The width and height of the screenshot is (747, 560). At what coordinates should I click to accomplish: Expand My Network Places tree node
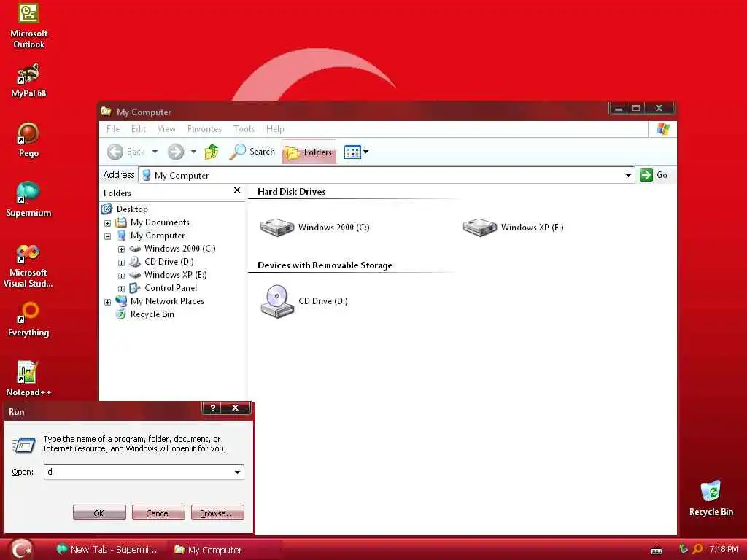tap(108, 302)
